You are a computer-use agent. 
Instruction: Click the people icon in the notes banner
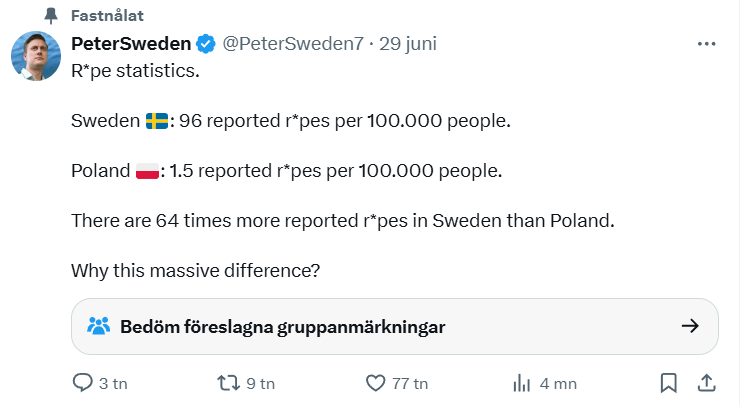click(98, 326)
